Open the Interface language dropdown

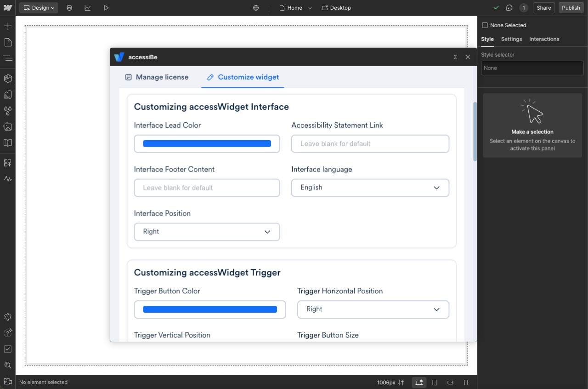pyautogui.click(x=370, y=188)
